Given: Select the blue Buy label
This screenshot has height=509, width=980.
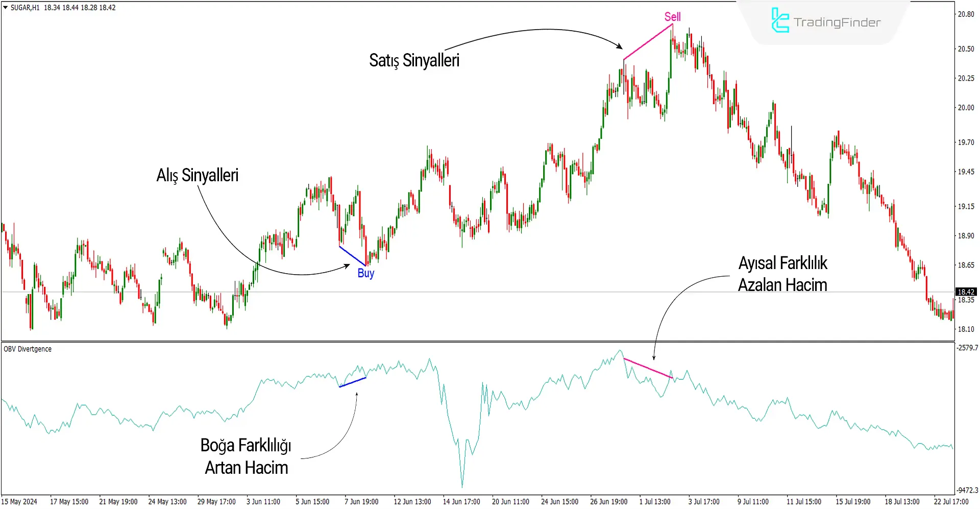Looking at the screenshot, I should (365, 273).
